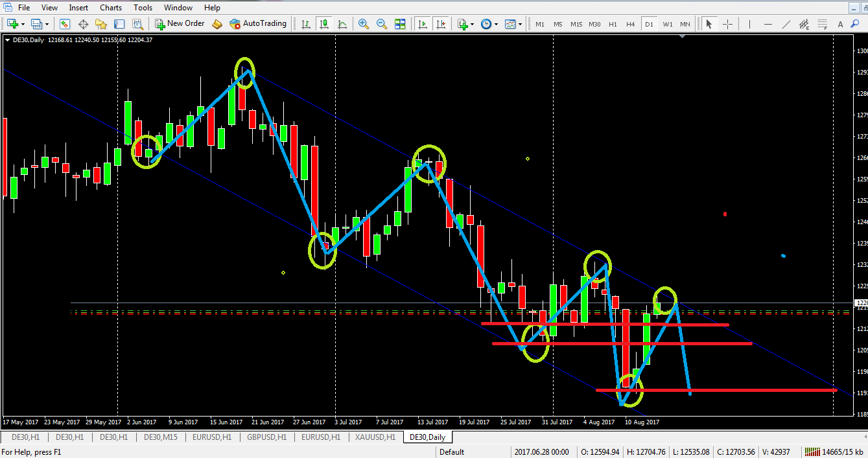
Task: Draw a vertical line tool
Action: (x=748, y=24)
